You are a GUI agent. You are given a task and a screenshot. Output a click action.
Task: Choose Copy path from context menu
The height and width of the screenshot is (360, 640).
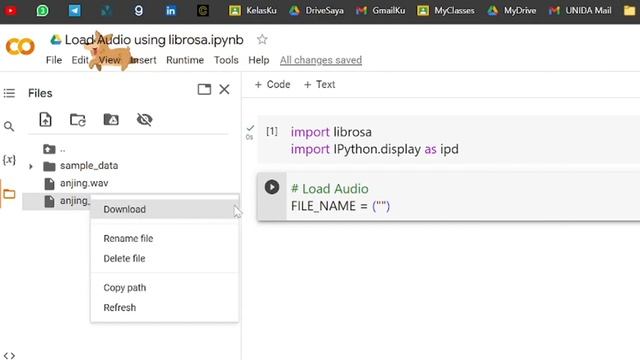[x=164, y=287]
